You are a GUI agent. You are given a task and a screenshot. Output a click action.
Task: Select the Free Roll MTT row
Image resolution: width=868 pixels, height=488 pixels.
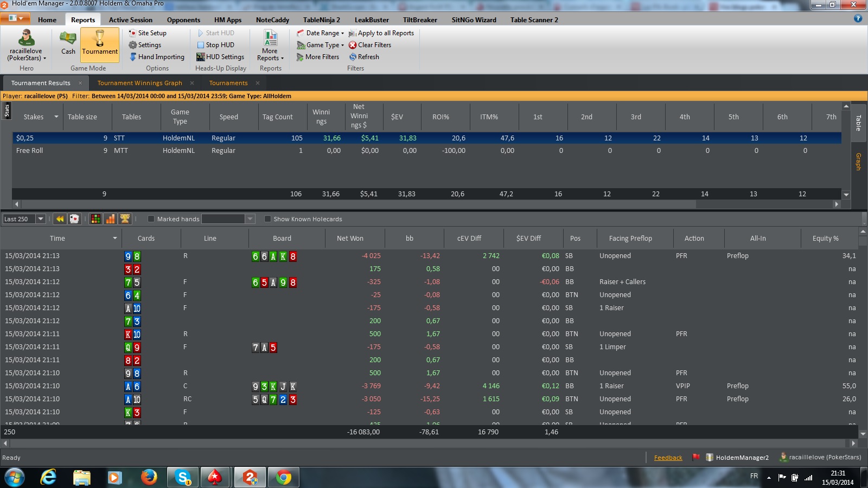(x=426, y=151)
